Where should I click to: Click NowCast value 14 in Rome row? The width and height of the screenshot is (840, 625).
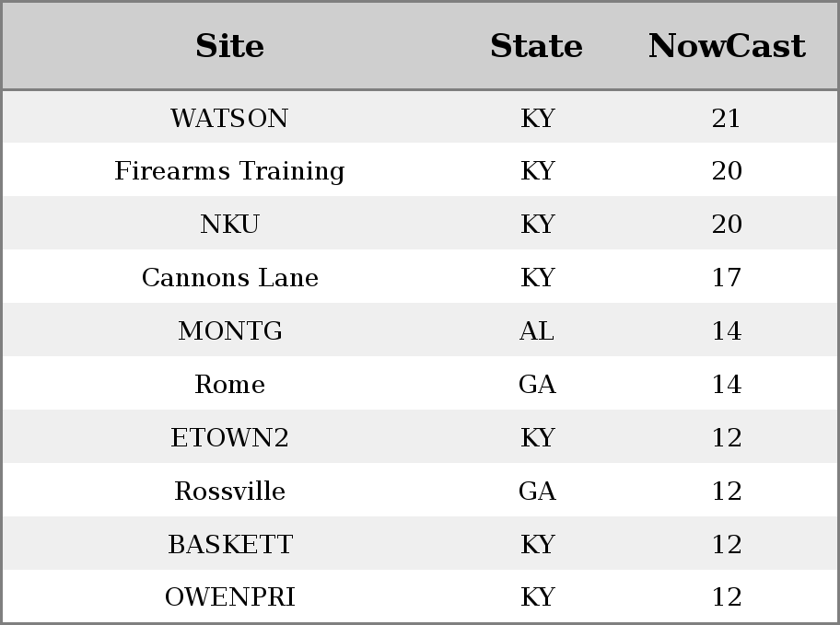[727, 384]
